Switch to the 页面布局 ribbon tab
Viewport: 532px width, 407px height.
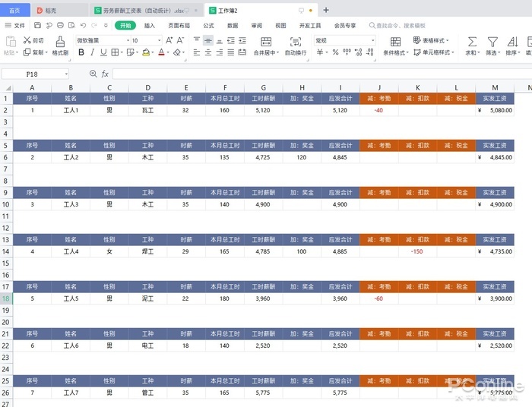(179, 25)
